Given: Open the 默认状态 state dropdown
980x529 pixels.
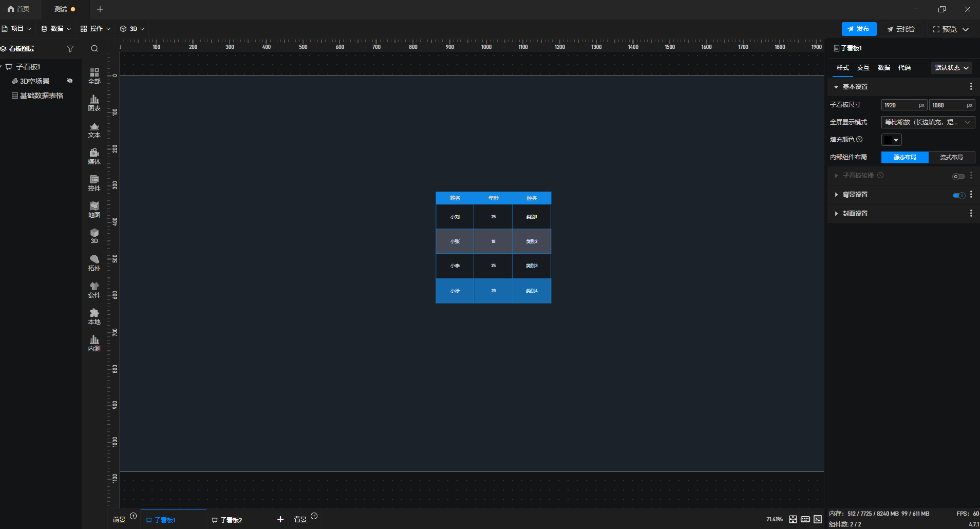Looking at the screenshot, I should point(951,68).
